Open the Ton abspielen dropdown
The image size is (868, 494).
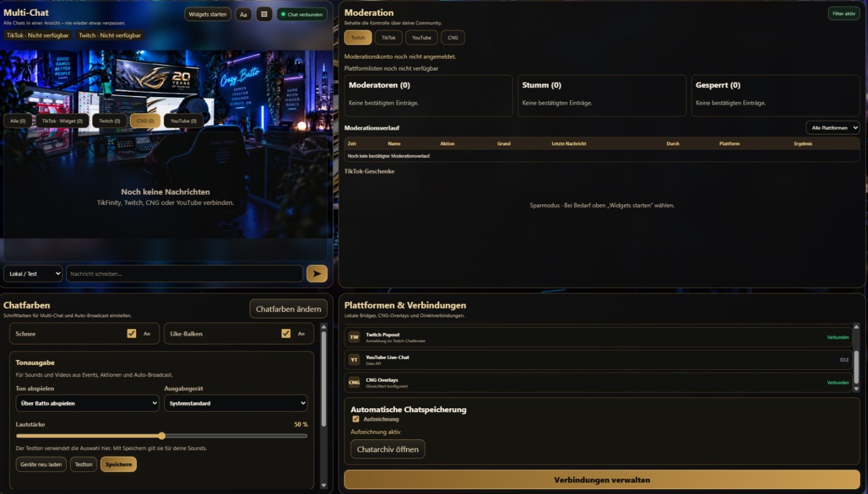pyautogui.click(x=87, y=403)
